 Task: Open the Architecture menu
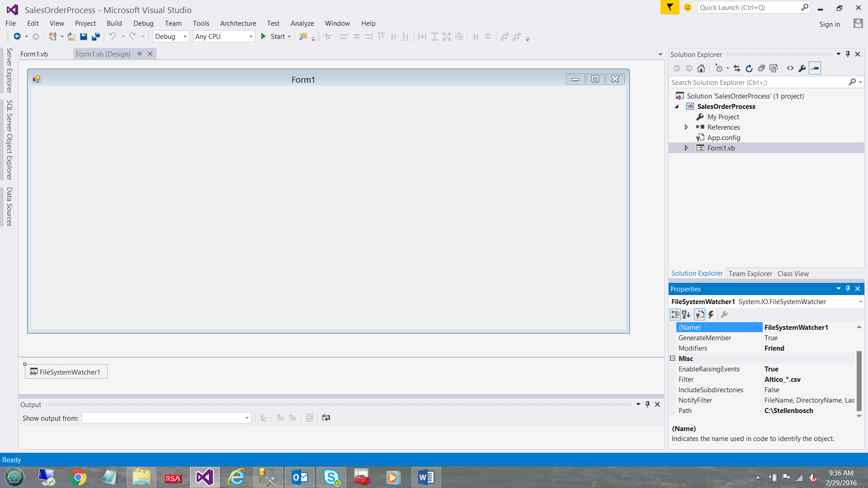click(x=238, y=23)
